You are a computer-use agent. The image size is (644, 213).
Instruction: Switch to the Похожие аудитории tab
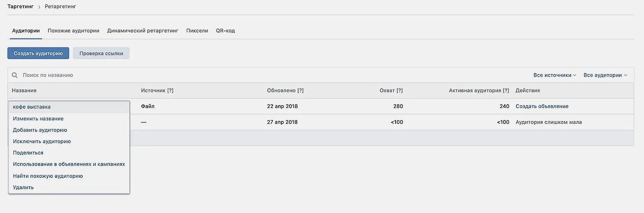73,31
